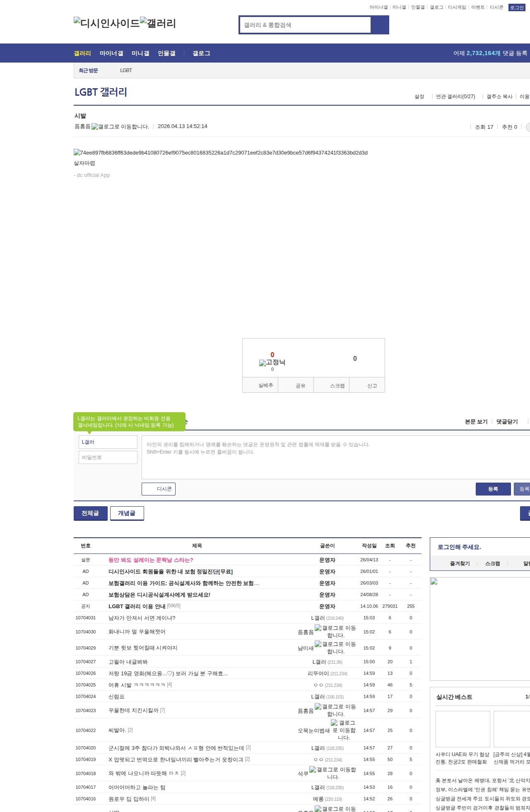Click the 고정닉 recommend icon in the vote box

pyautogui.click(x=272, y=362)
